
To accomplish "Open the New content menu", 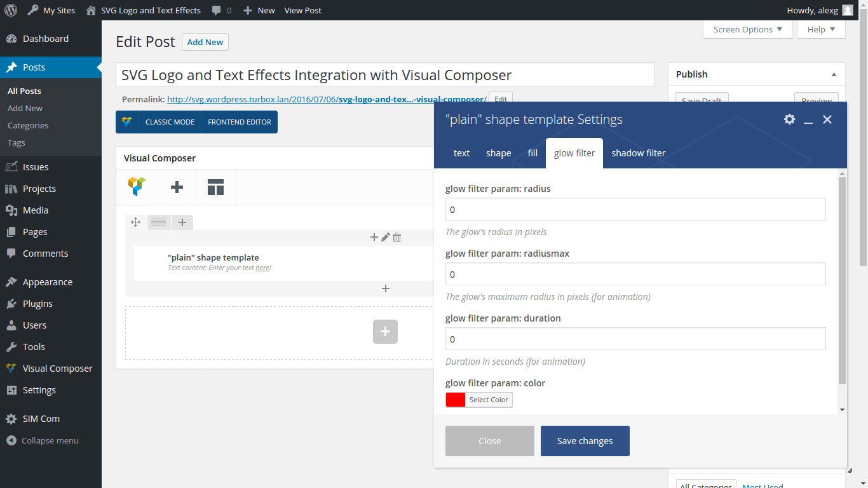I will coord(259,10).
